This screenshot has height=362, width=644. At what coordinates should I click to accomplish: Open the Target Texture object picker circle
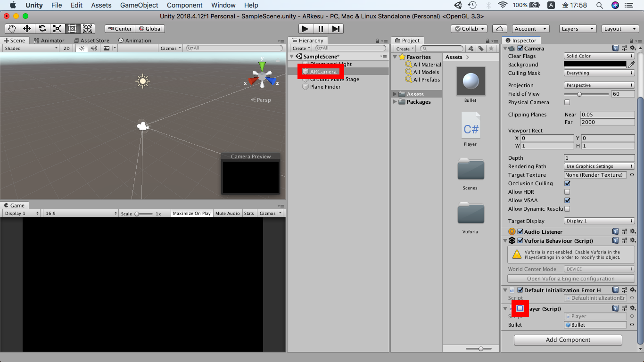pyautogui.click(x=632, y=175)
